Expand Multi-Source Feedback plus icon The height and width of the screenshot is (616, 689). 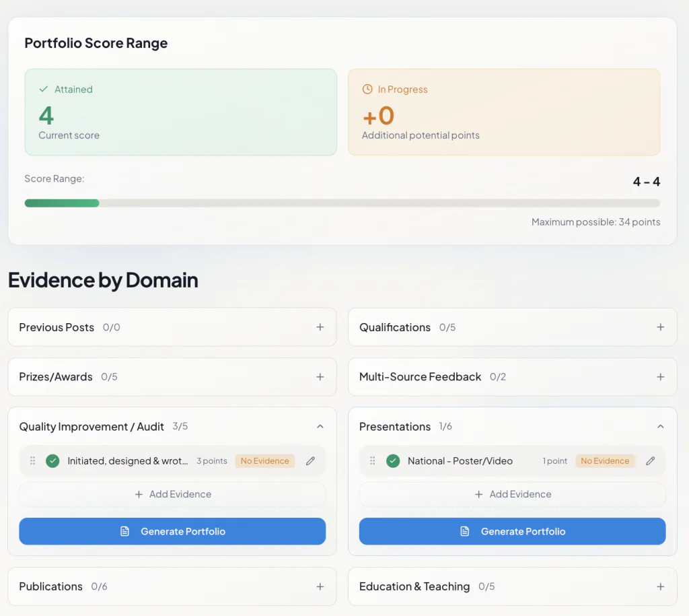(660, 377)
